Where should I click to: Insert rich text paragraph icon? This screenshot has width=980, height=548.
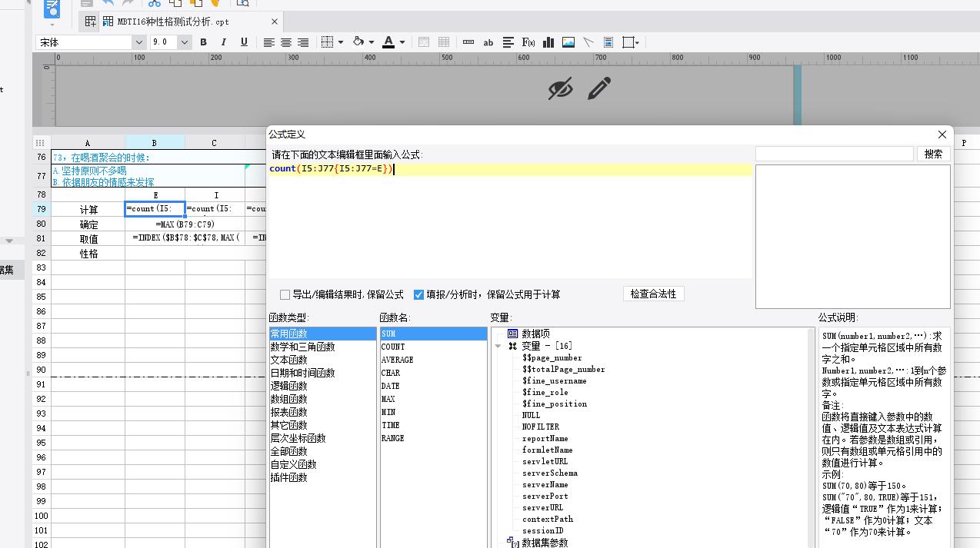(x=508, y=42)
